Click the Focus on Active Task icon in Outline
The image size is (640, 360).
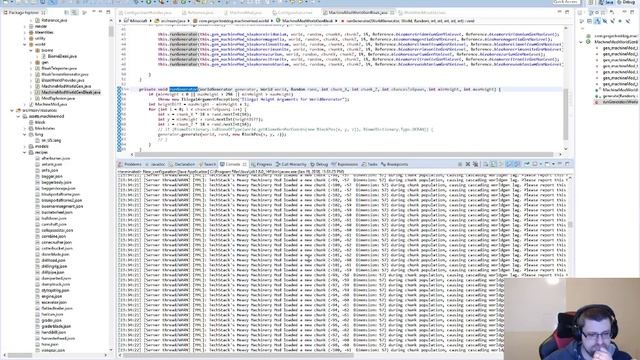(582, 21)
